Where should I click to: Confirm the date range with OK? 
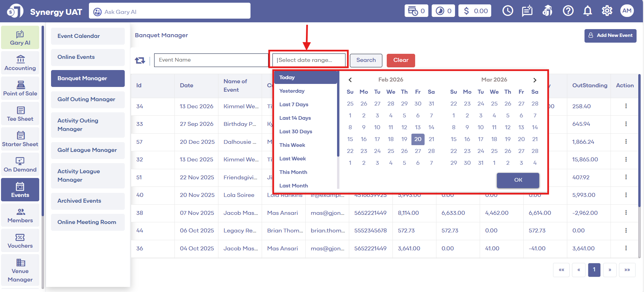[x=518, y=180]
